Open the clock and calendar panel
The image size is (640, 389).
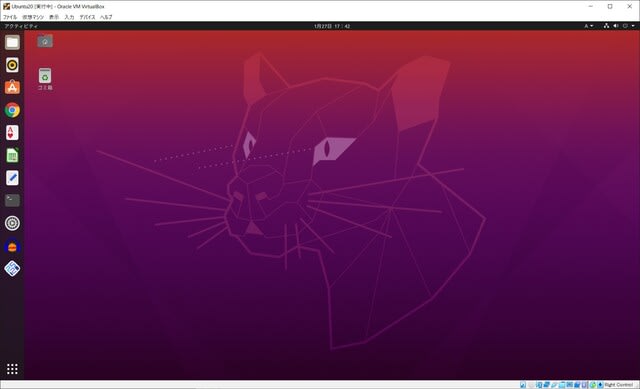click(x=332, y=26)
